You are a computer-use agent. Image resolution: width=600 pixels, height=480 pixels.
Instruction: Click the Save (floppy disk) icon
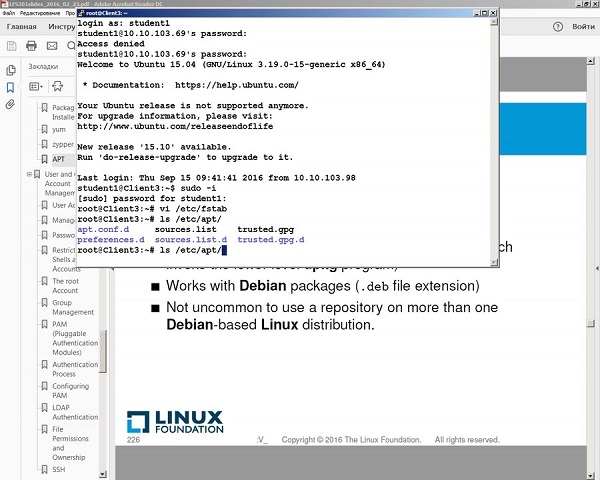click(9, 46)
